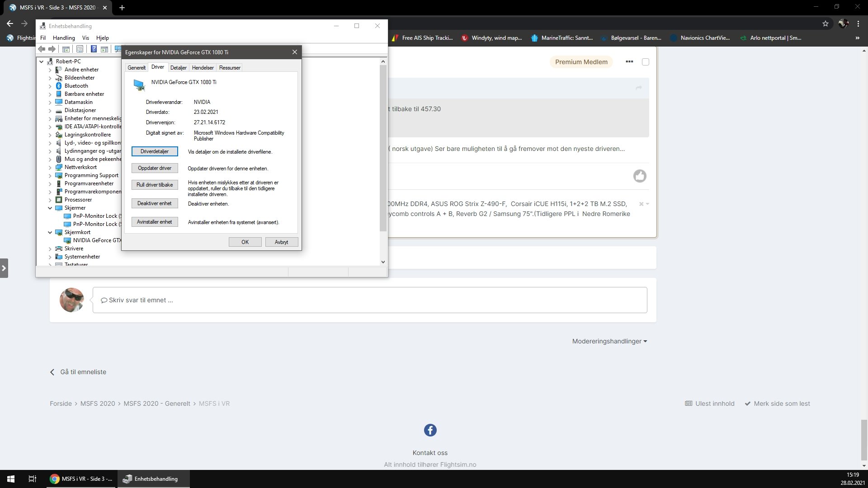Viewport: 868px width, 488px height.
Task: Expand the Andre enheter node
Action: click(50, 70)
